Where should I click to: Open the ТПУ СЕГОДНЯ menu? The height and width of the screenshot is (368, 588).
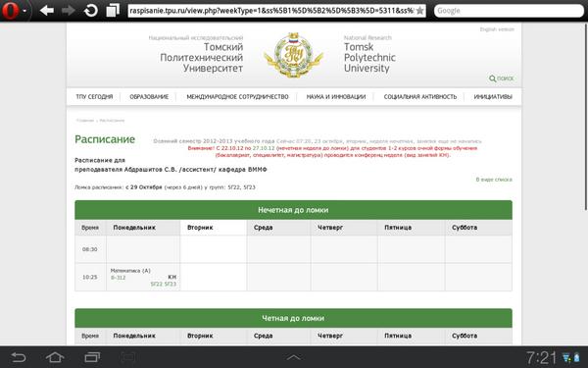point(94,97)
